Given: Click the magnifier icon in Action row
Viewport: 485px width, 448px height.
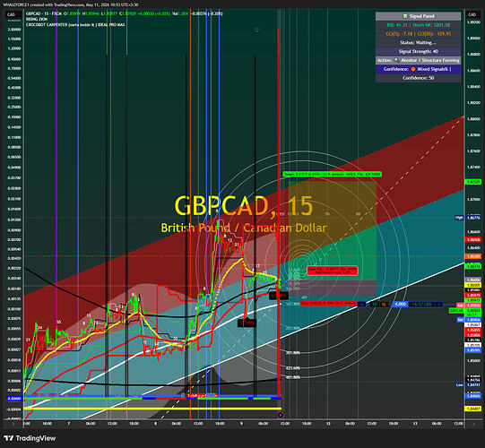Looking at the screenshot, I should click(x=396, y=60).
